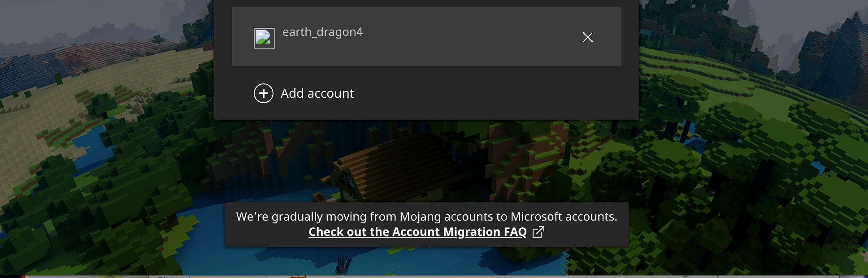The height and width of the screenshot is (278, 868).
Task: Open the external link arrow icon beside FAQ
Action: click(x=538, y=232)
